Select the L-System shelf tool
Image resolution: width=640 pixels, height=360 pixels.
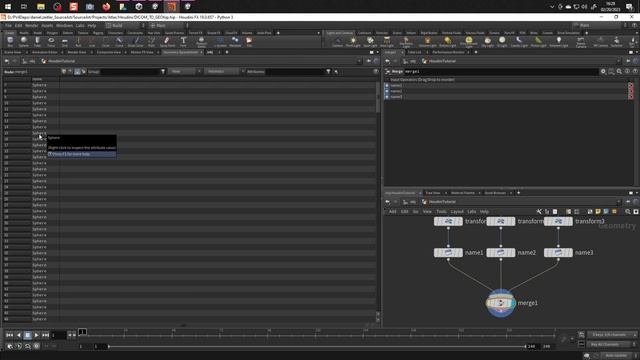(x=220, y=41)
